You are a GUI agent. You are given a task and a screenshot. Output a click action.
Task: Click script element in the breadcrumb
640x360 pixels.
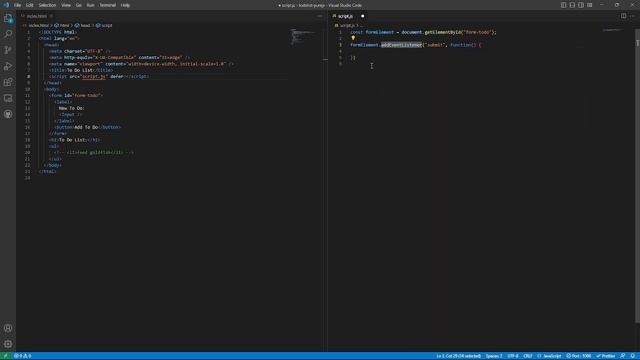pos(104,25)
